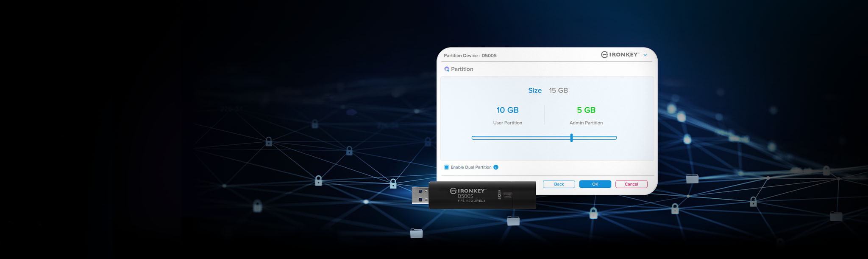Image resolution: width=868 pixels, height=259 pixels.
Task: Click the Partition section icon
Action: coord(447,69)
